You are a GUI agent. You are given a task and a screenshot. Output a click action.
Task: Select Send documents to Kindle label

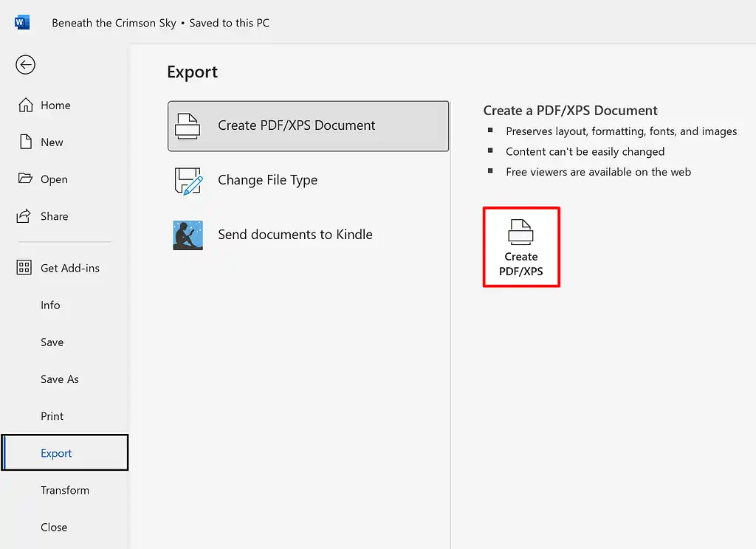point(295,235)
